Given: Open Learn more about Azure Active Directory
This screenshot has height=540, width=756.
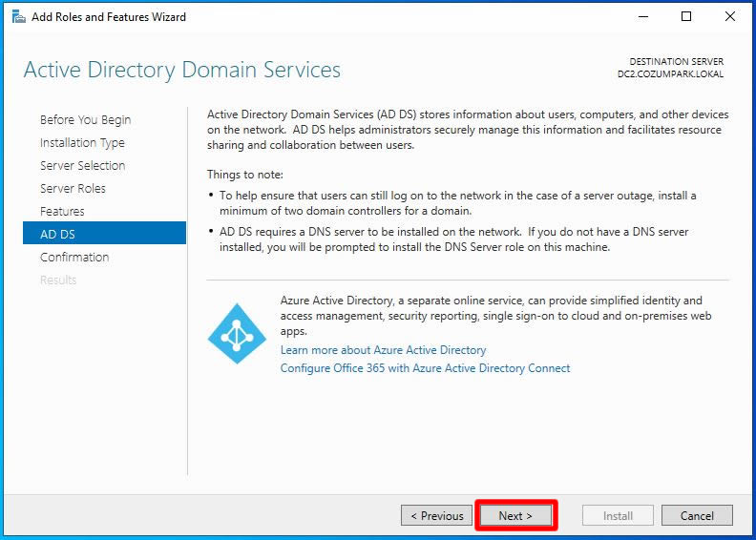Looking at the screenshot, I should 383,350.
